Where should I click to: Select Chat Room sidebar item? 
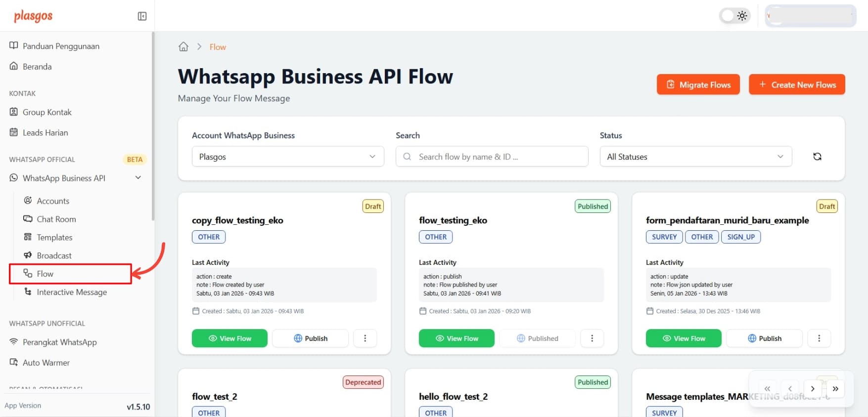tap(56, 219)
